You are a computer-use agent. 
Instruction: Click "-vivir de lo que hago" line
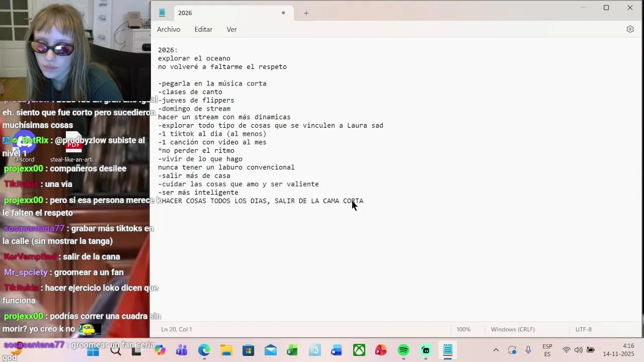pyautogui.click(x=200, y=159)
